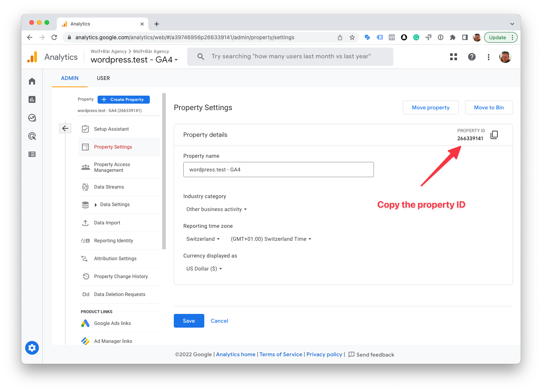The width and height of the screenshot is (542, 392).
Task: Open the Google apps grid icon
Action: tap(454, 57)
